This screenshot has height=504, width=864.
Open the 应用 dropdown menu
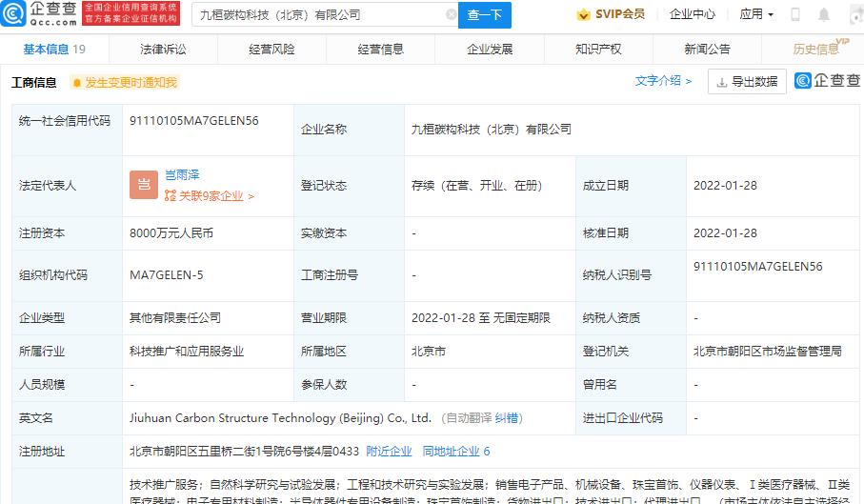click(756, 14)
